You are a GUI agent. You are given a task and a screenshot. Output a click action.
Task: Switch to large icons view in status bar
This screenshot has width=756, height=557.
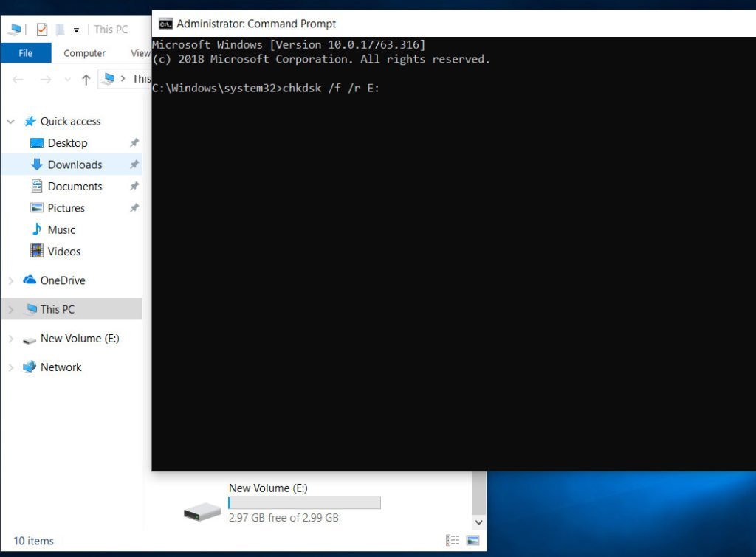click(473, 541)
